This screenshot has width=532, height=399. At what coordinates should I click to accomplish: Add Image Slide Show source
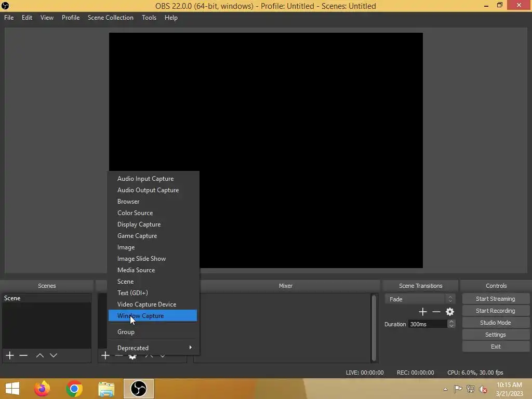pos(152,259)
